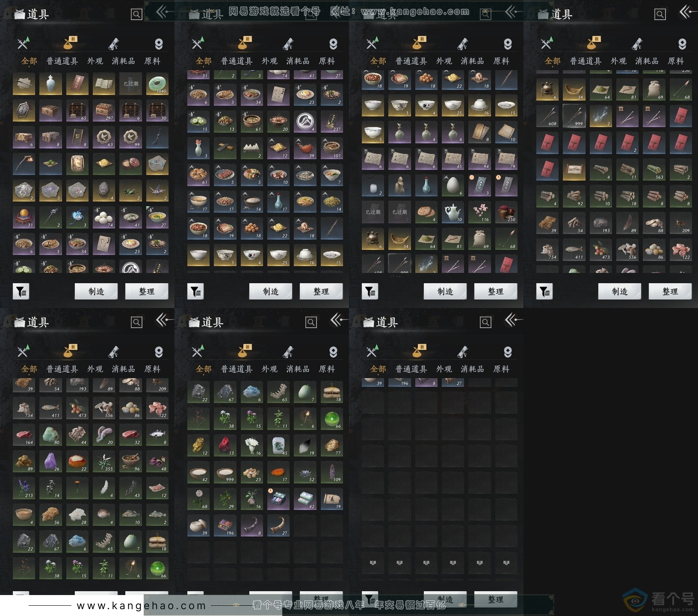The height and width of the screenshot is (616, 698).
Task: Open the ornate chest with count 297
Action: [x=104, y=111]
